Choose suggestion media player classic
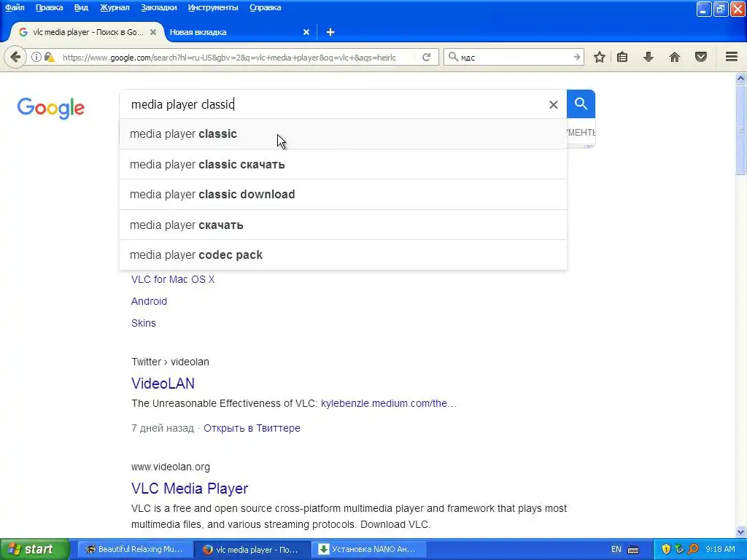The height and width of the screenshot is (560, 747). point(343,134)
